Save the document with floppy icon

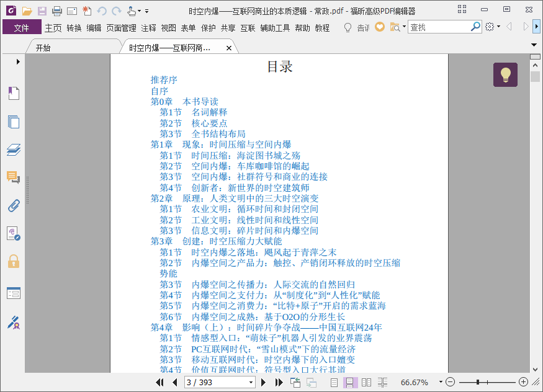(x=42, y=11)
